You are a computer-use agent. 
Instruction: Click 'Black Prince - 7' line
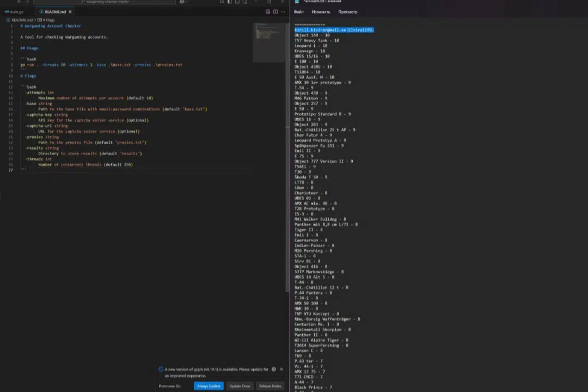313,388
